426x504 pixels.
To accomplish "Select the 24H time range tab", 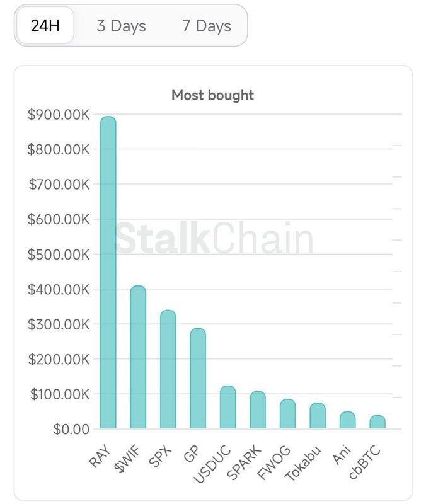I will click(45, 26).
